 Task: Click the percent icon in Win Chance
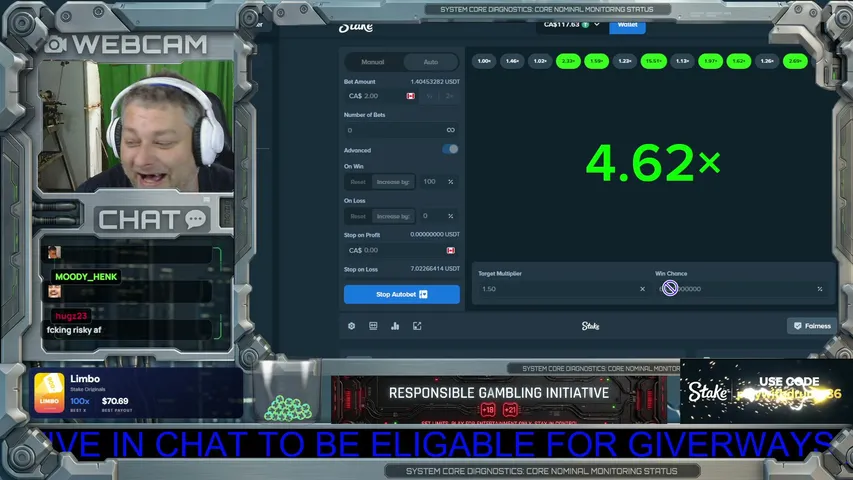[x=820, y=289]
